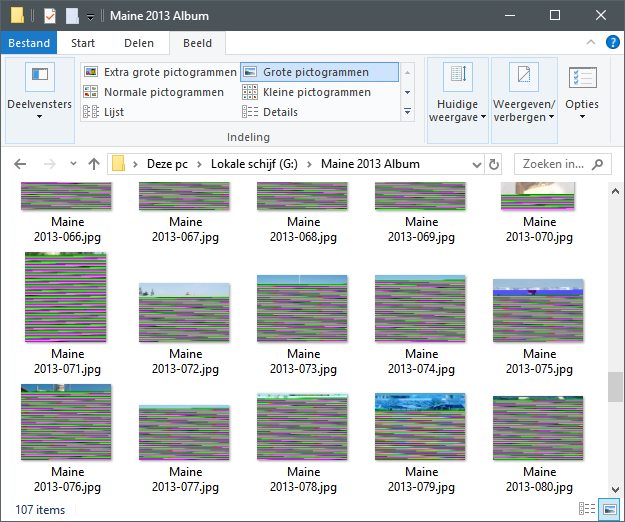Open Weergeven/verbergen dropdown
The width and height of the screenshot is (625, 522).
(x=524, y=100)
